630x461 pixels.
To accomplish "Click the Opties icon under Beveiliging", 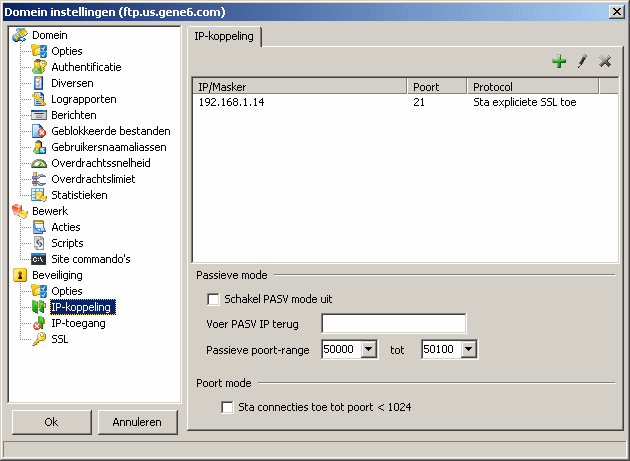I will tap(39, 291).
